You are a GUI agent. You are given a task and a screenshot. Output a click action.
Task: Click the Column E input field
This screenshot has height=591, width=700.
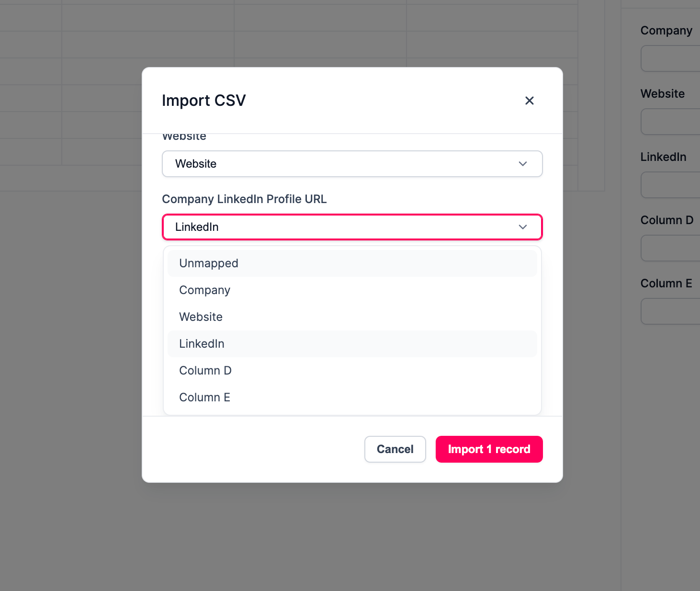pyautogui.click(x=670, y=311)
